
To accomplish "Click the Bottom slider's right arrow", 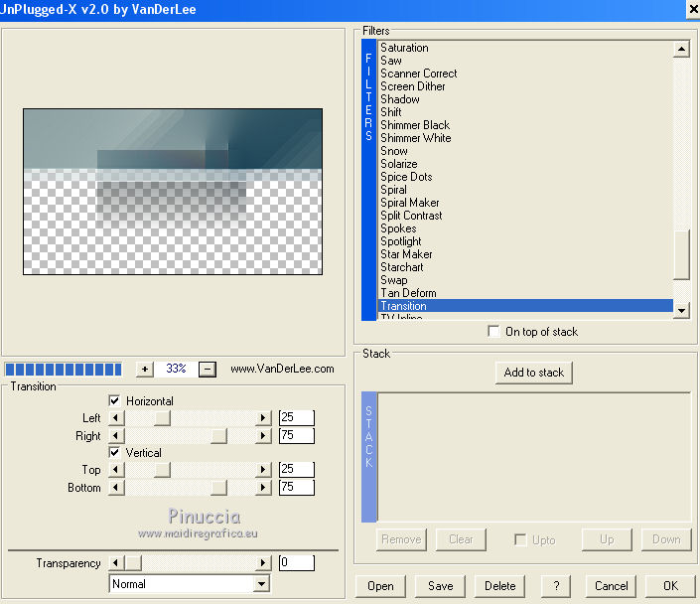I will pyautogui.click(x=263, y=488).
